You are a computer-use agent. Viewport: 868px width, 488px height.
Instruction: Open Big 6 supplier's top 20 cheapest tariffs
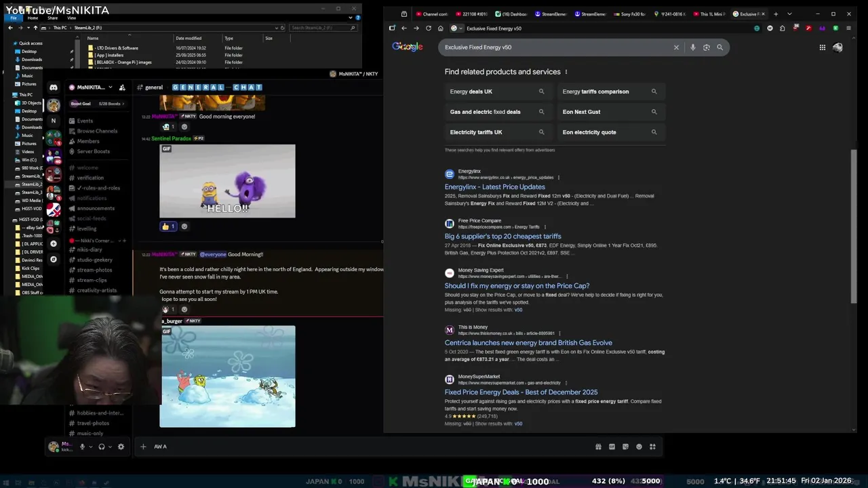tap(502, 237)
